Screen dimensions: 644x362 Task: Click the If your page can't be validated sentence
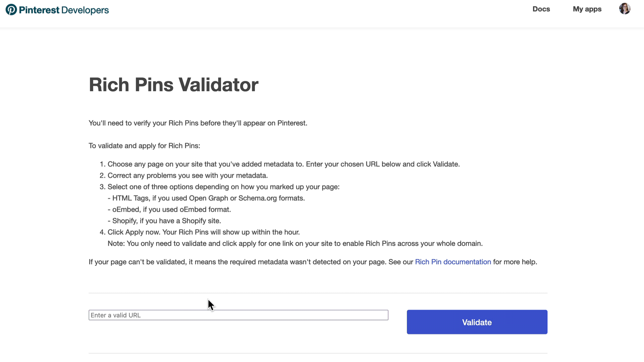click(x=313, y=262)
